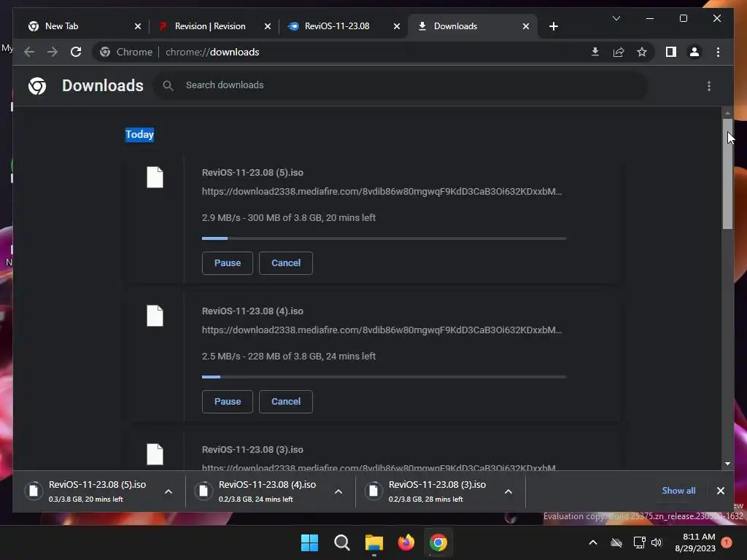Expand options for (5).iso in download shelf
The image size is (747, 560).
pos(169,491)
